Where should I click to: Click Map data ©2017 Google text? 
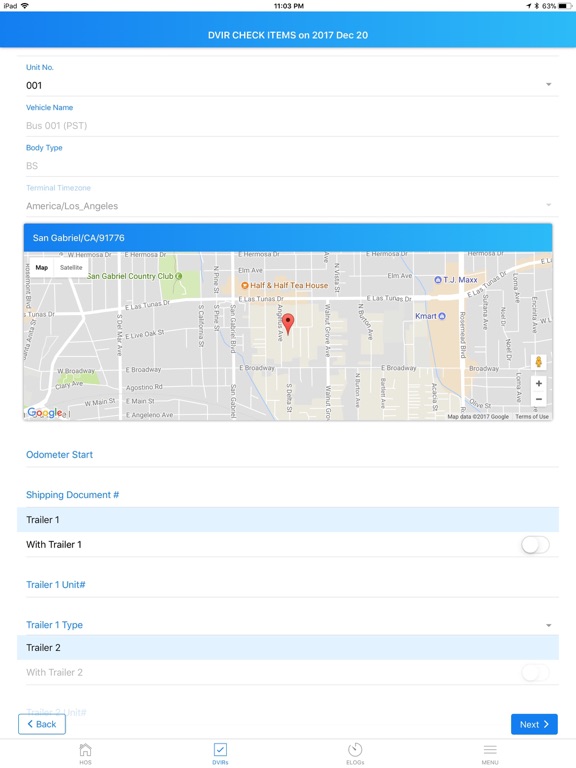(x=478, y=416)
